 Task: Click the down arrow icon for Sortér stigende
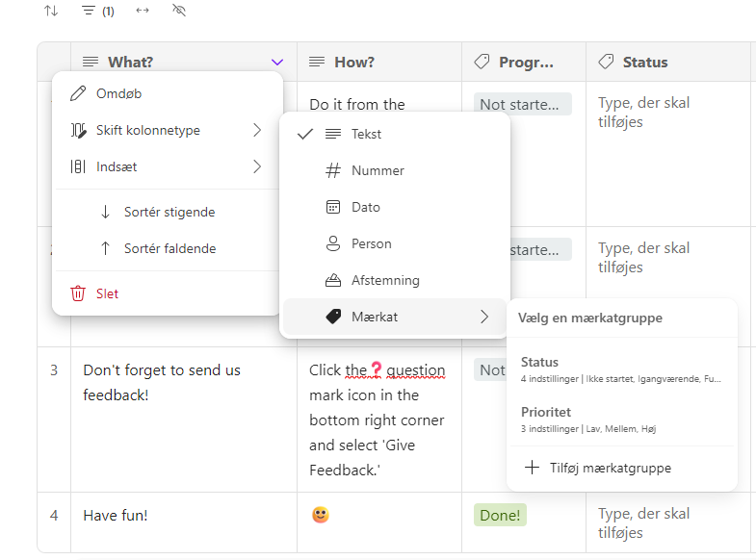[105, 212]
